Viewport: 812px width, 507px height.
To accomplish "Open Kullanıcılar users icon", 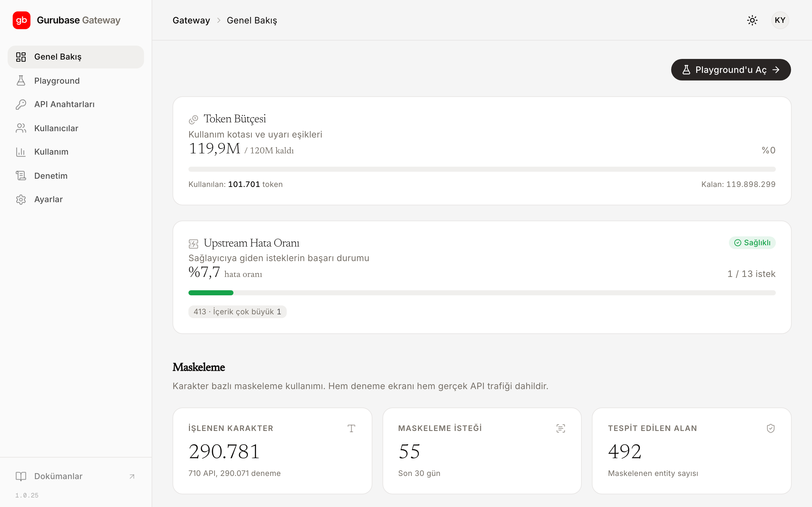I will pos(21,128).
